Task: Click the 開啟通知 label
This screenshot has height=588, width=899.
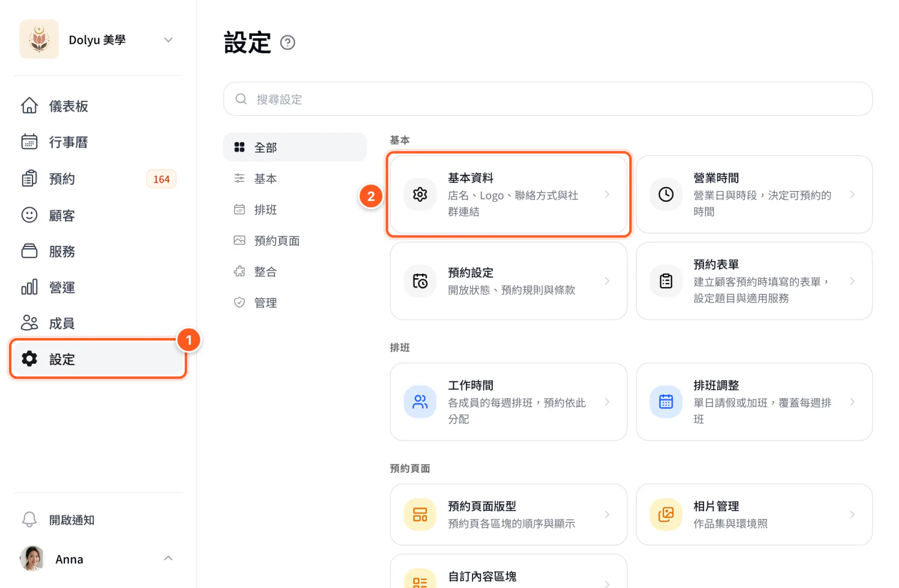Action: click(72, 520)
